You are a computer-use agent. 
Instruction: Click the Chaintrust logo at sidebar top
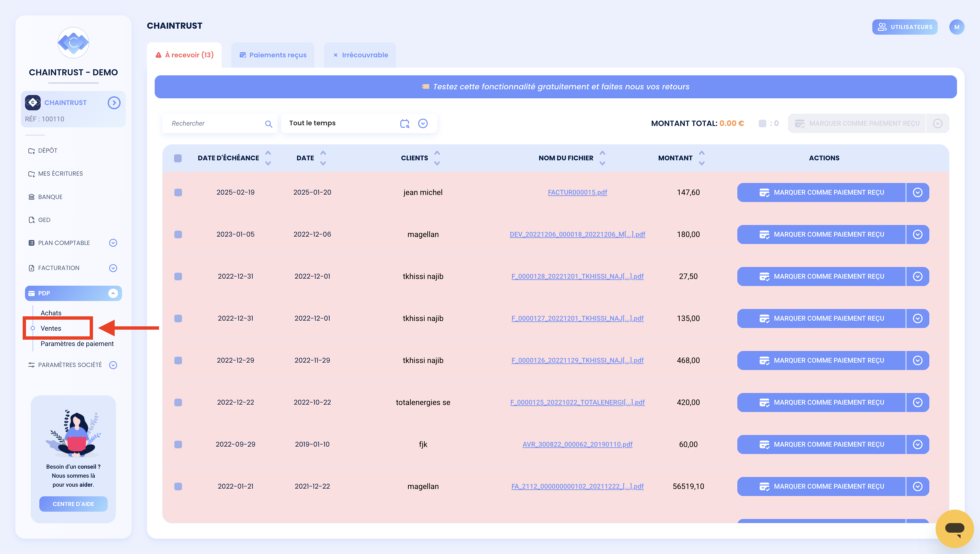coord(73,43)
